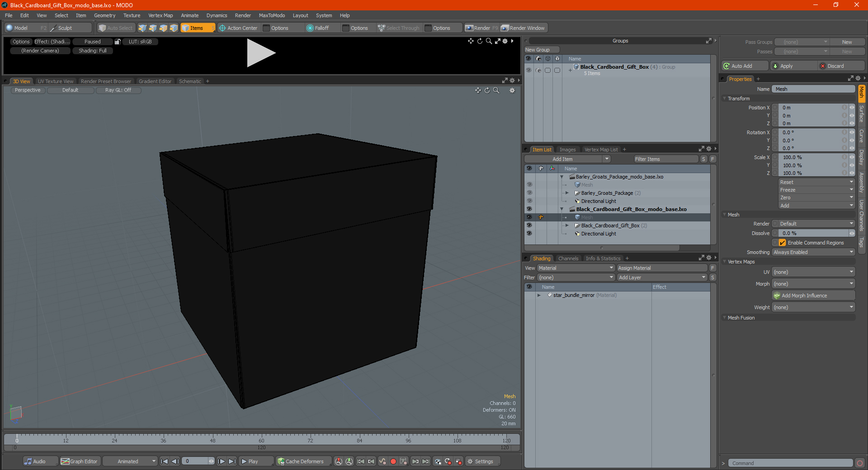Open the UV vertex map dropdown
The height and width of the screenshot is (470, 868).
[813, 272]
